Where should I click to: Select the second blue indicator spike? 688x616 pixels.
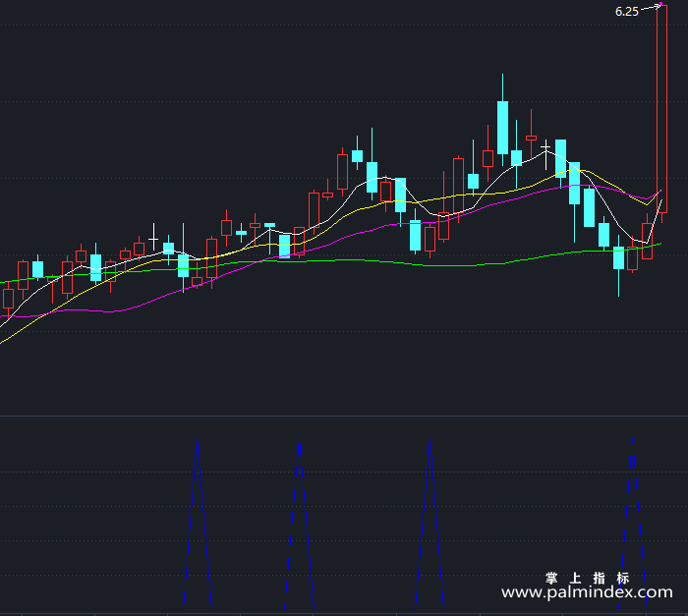tap(299, 523)
